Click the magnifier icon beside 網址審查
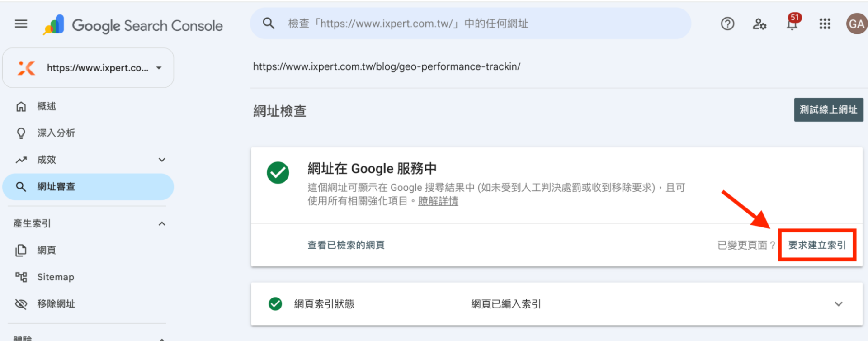The height and width of the screenshot is (341, 868). (21, 187)
